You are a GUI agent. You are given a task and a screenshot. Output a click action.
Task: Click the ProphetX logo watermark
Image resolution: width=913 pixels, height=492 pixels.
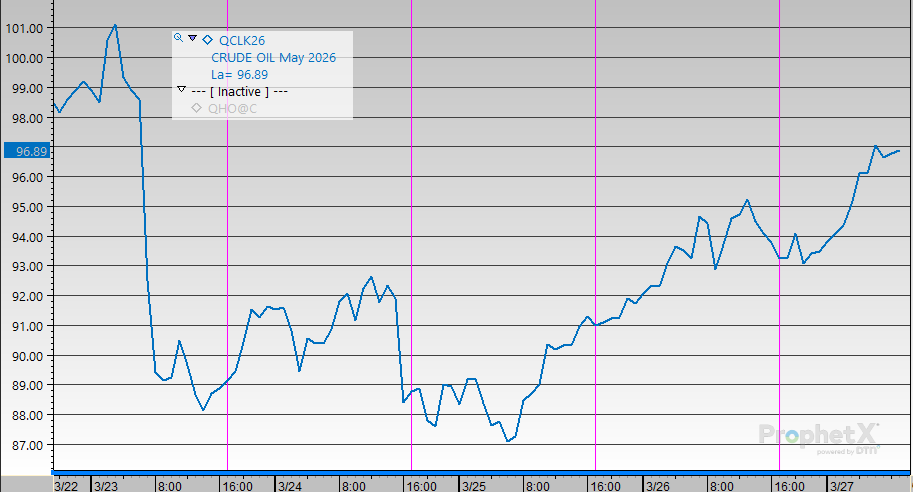819,437
